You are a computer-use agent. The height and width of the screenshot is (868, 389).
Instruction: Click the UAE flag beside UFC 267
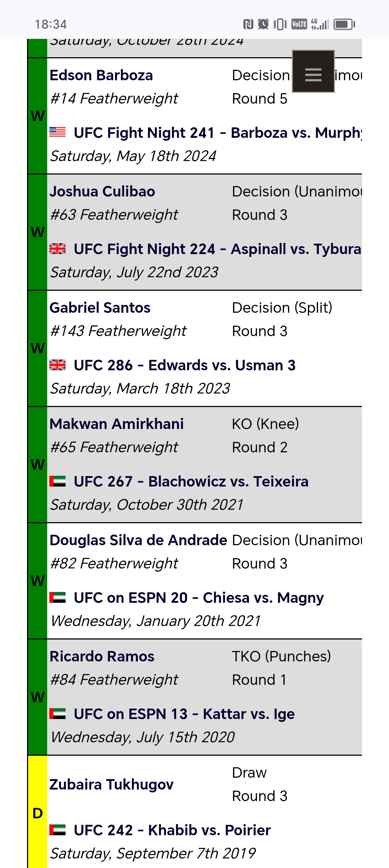pos(58,481)
